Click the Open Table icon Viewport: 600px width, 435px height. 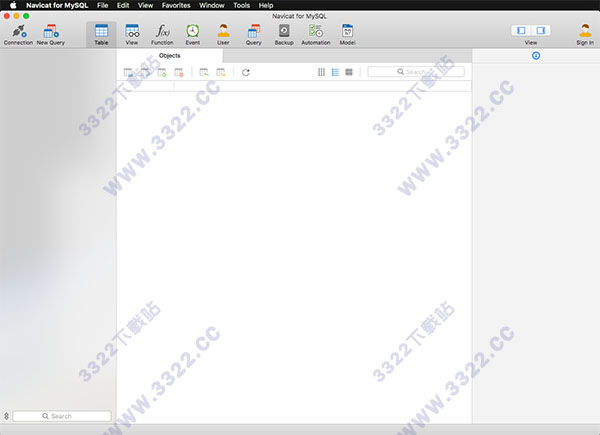click(x=128, y=72)
